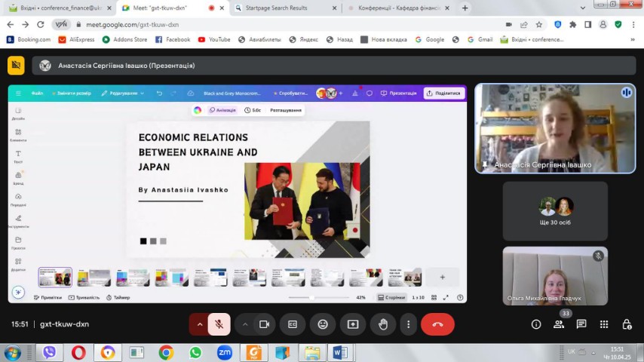Open the meeting details info icon
Image resolution: width=644 pixels, height=362 pixels.
[x=536, y=324]
